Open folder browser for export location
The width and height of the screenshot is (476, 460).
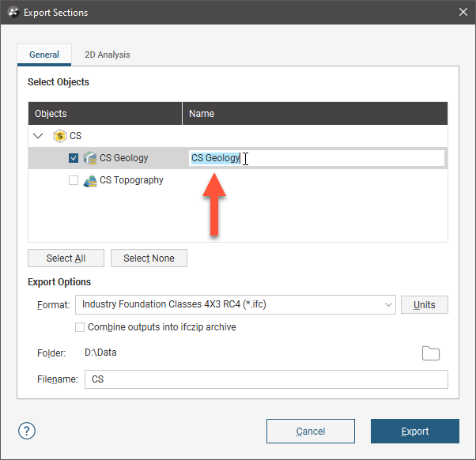tap(431, 353)
